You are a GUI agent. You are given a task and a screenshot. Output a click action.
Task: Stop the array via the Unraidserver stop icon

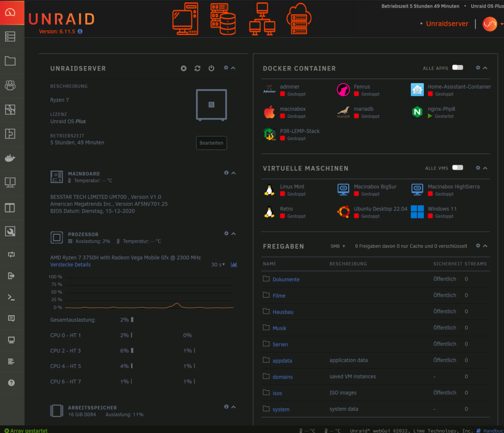coord(183,68)
